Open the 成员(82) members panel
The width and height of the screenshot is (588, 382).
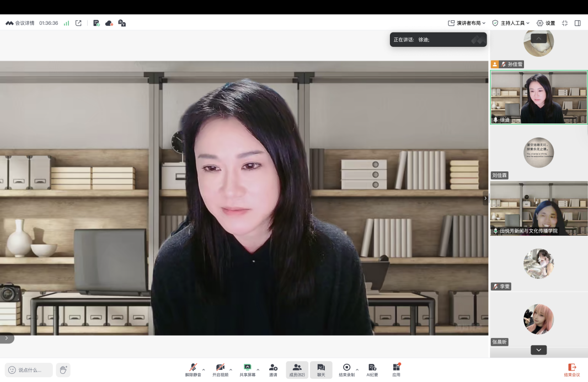coord(297,369)
